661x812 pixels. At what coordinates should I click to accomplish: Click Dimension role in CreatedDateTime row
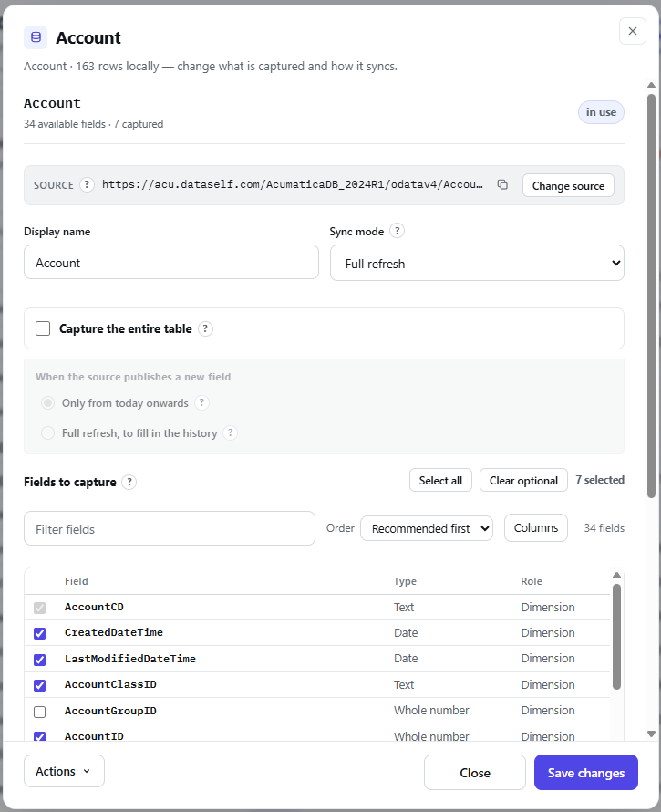point(548,633)
